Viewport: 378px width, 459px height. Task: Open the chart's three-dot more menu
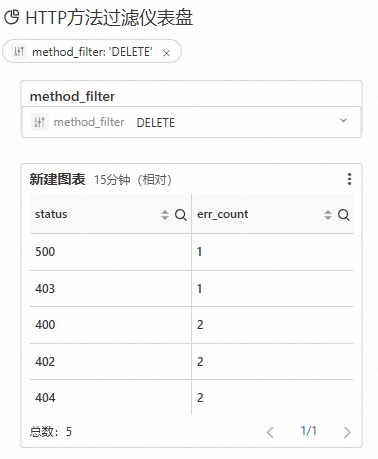click(349, 179)
